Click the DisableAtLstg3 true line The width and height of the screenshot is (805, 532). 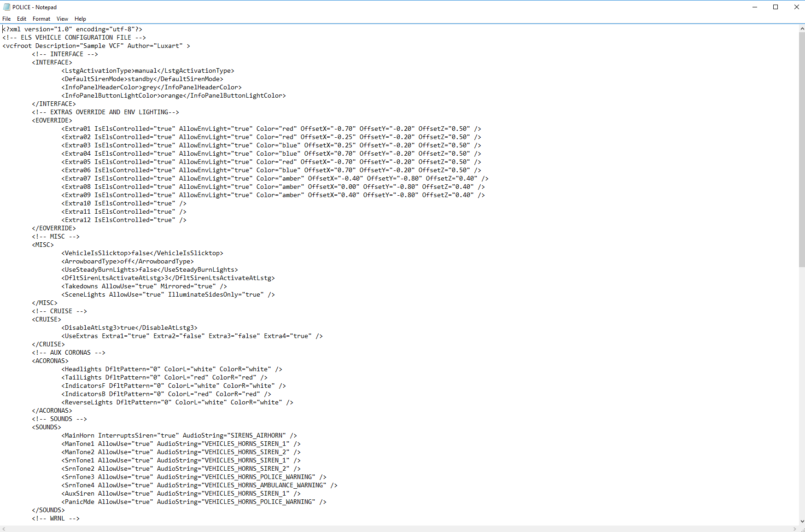coord(129,327)
